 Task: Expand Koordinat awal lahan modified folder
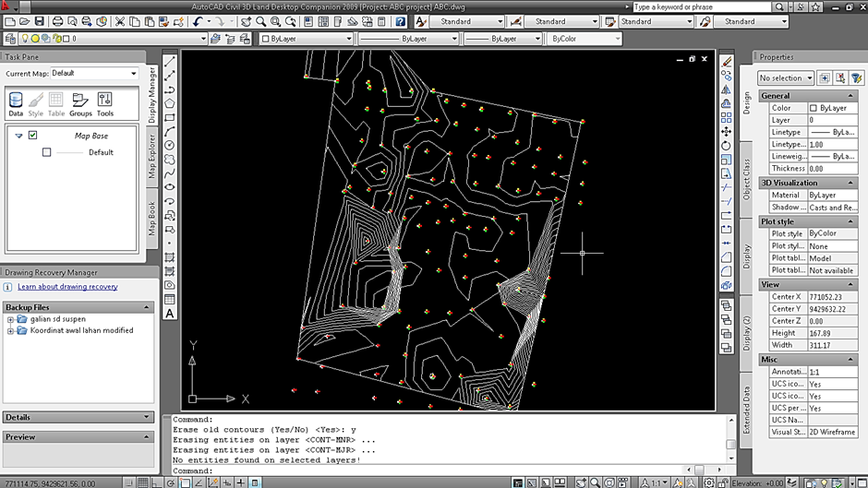(x=10, y=331)
